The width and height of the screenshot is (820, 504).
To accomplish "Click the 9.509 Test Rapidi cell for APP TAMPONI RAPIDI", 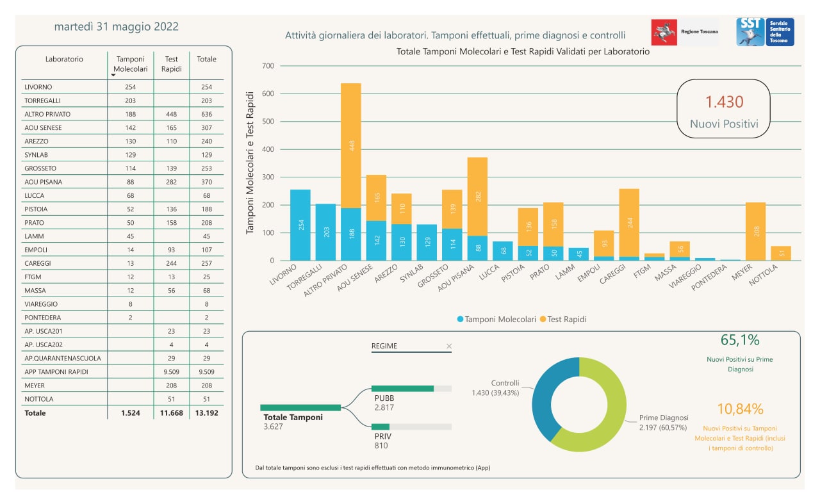I will click(171, 371).
